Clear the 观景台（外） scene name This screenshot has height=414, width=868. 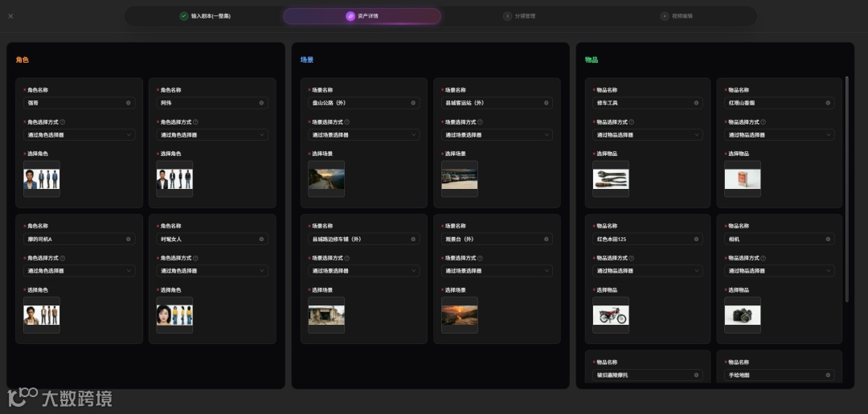(x=547, y=239)
